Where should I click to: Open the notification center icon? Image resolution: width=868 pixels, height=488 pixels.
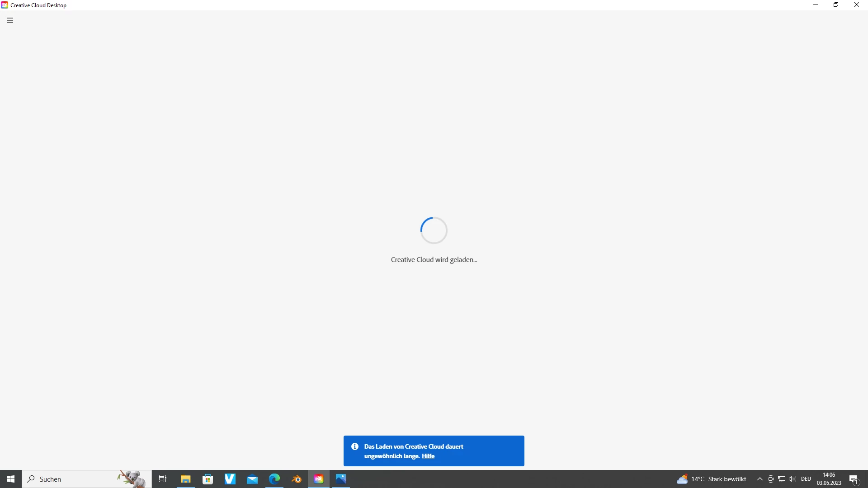854,479
